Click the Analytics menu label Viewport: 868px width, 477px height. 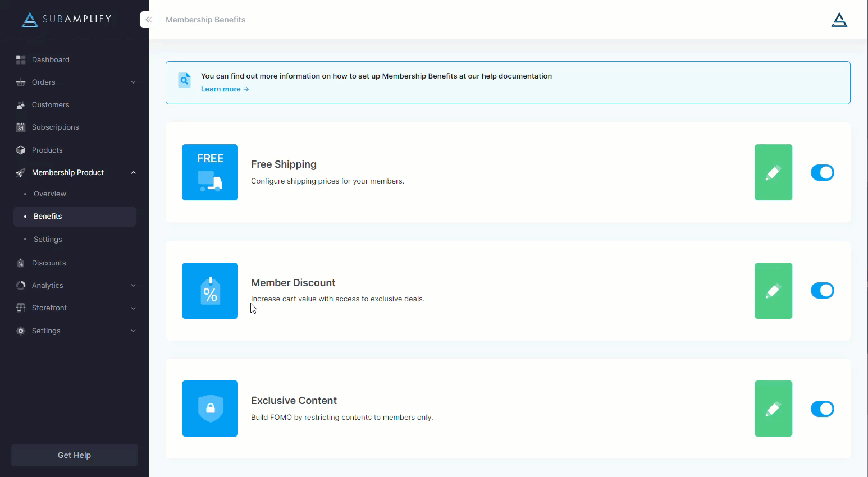48,286
